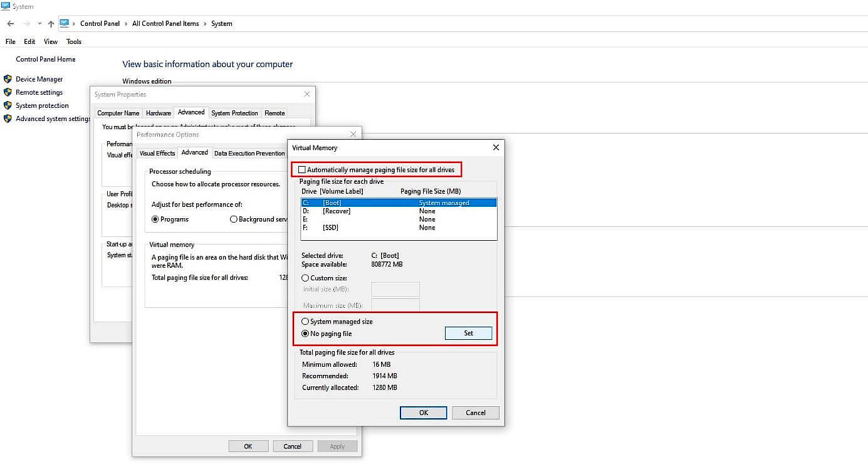Image resolution: width=868 pixels, height=464 pixels.
Task: Select the System managed size option
Action: [305, 321]
